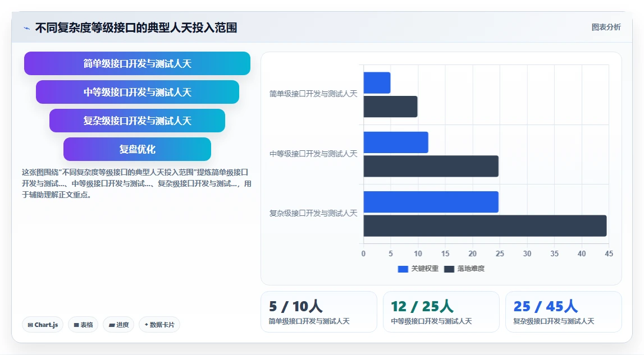Select the 复盘优化 funnel bar
Image resolution: width=644 pixels, height=355 pixels.
click(137, 149)
